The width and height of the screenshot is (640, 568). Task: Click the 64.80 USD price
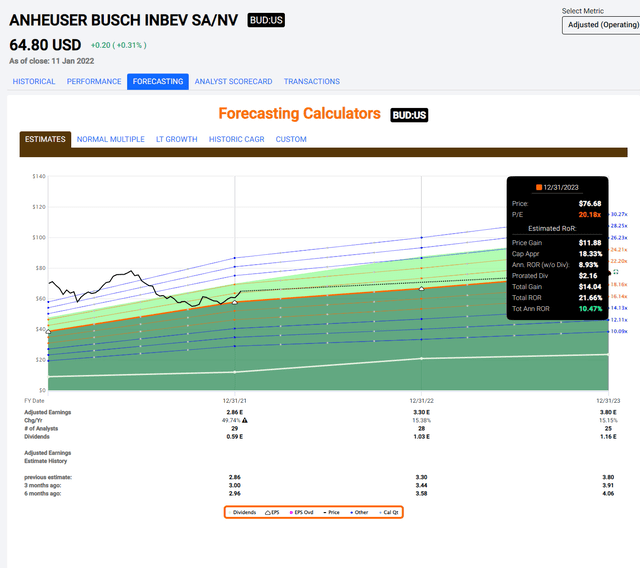[x=45, y=45]
